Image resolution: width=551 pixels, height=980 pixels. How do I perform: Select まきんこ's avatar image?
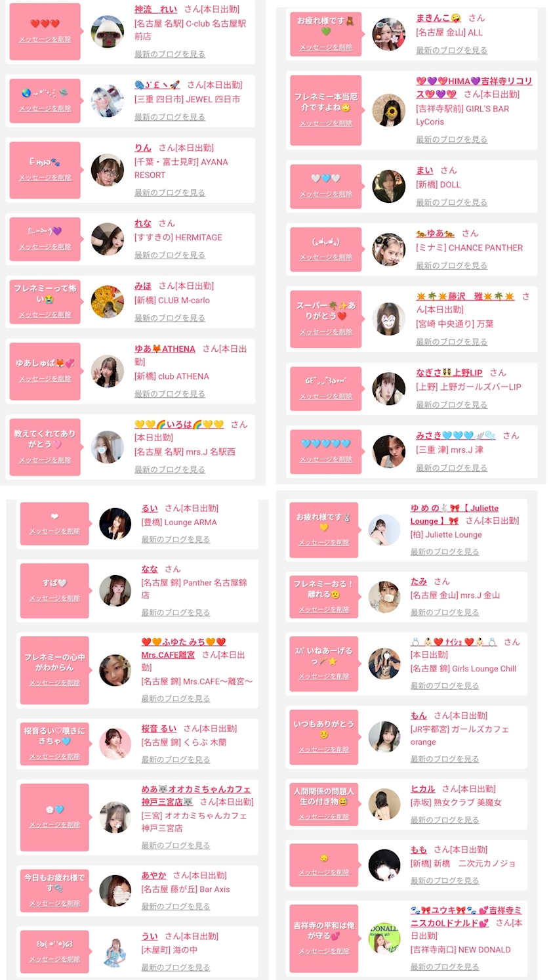(389, 34)
